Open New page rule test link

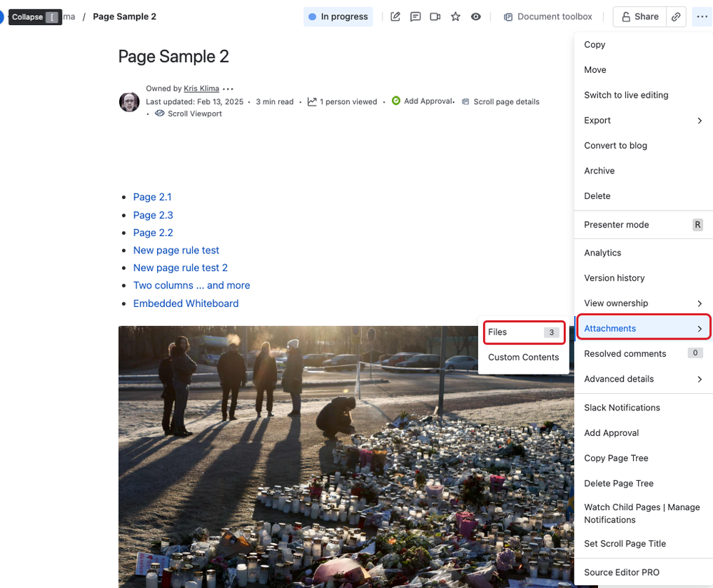pos(176,250)
